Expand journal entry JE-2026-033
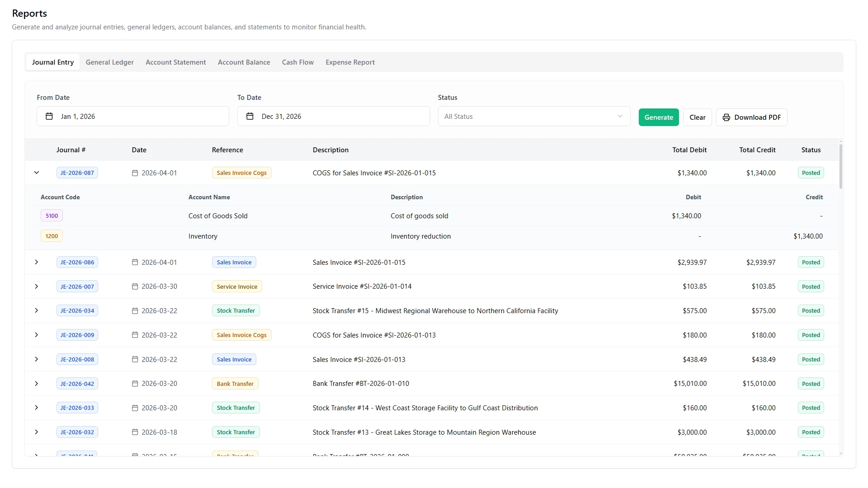The height and width of the screenshot is (488, 868). tap(37, 408)
